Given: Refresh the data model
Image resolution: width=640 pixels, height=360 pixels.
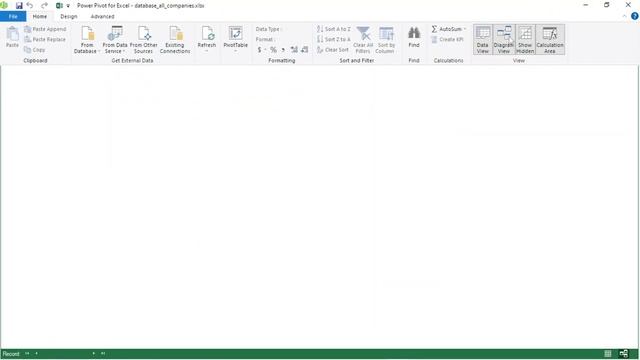Looking at the screenshot, I should pos(207,38).
